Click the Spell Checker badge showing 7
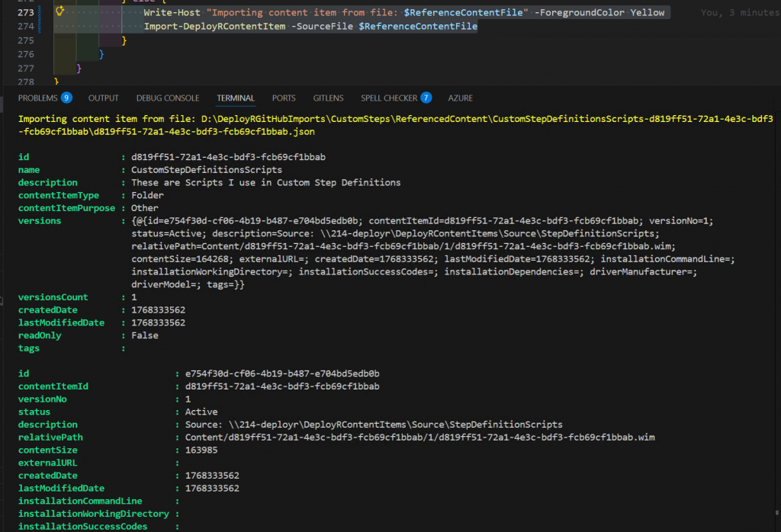Viewport: 781px width, 532px height. (426, 98)
